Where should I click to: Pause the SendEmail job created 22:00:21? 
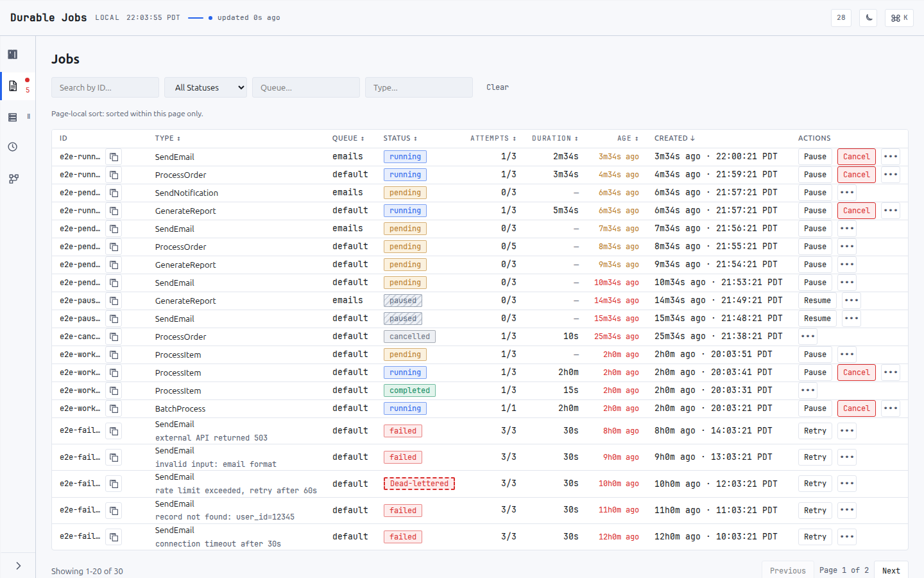point(815,157)
